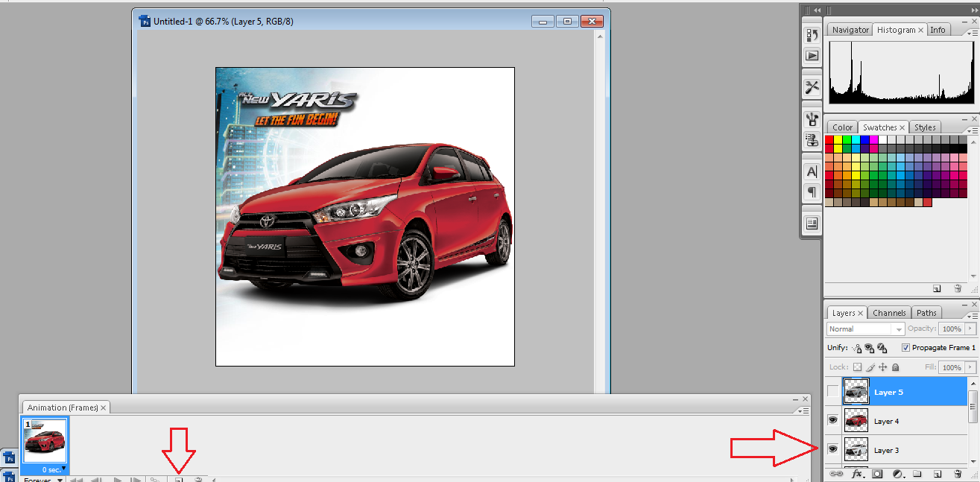The width and height of the screenshot is (980, 482).
Task: Delete selected animation frame
Action: click(198, 480)
